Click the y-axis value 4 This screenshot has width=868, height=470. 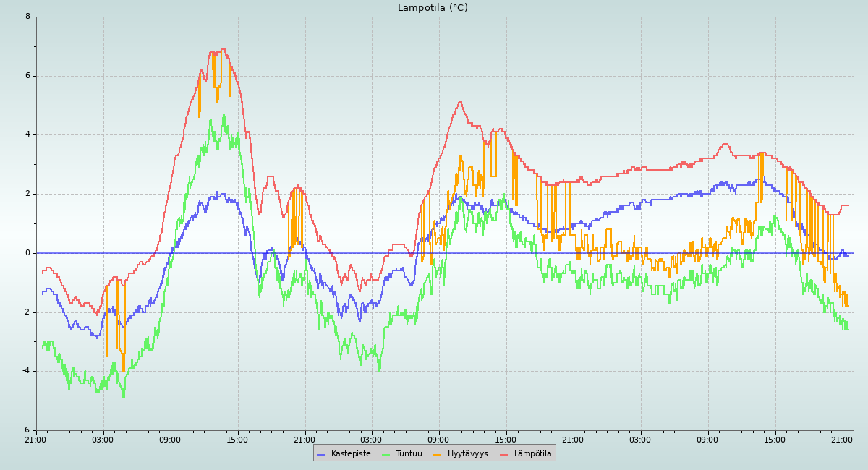click(27, 134)
